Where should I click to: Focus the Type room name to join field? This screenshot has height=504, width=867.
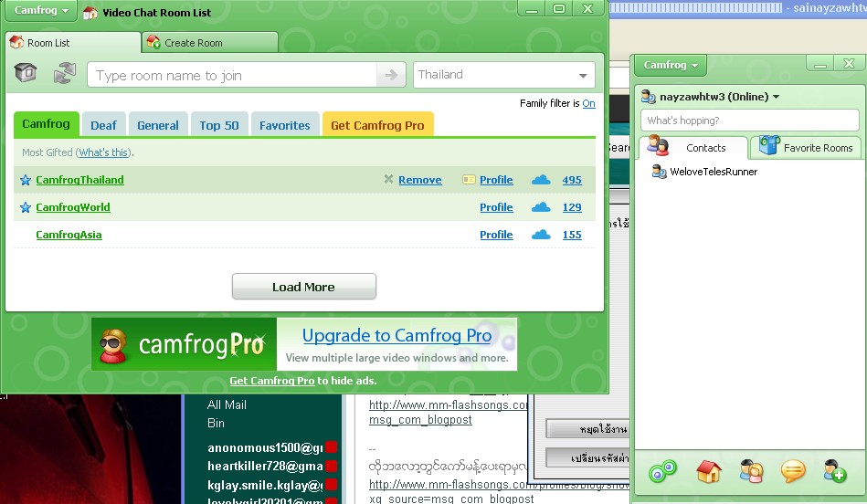[x=232, y=75]
